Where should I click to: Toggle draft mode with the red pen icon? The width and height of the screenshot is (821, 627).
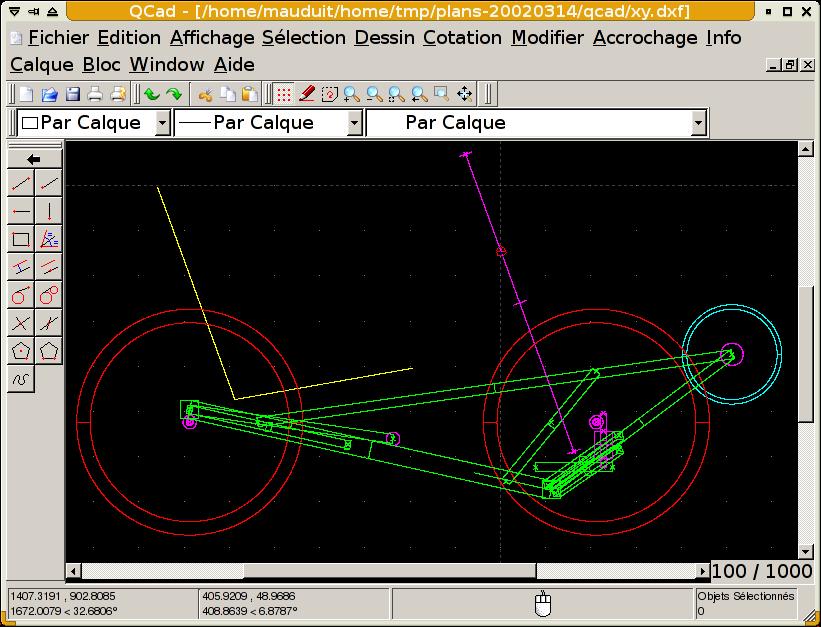click(307, 94)
